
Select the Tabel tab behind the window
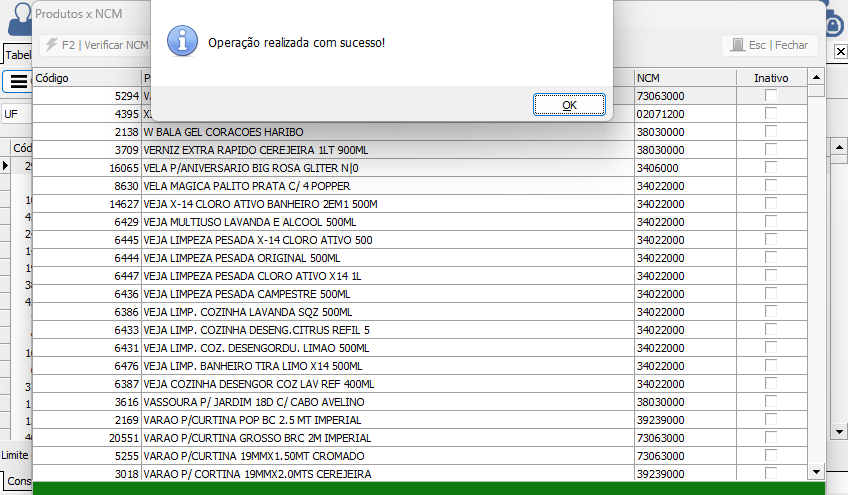point(18,55)
